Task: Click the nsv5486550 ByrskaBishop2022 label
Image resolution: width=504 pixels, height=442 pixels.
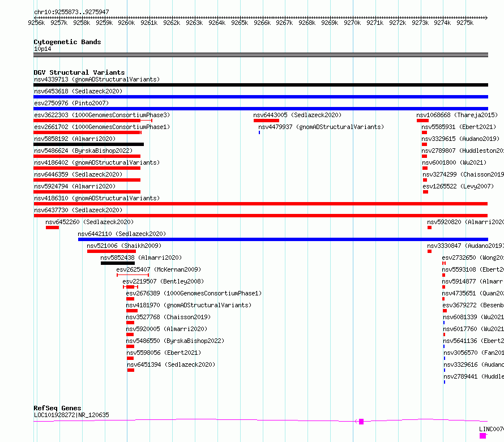Action: coord(175,341)
